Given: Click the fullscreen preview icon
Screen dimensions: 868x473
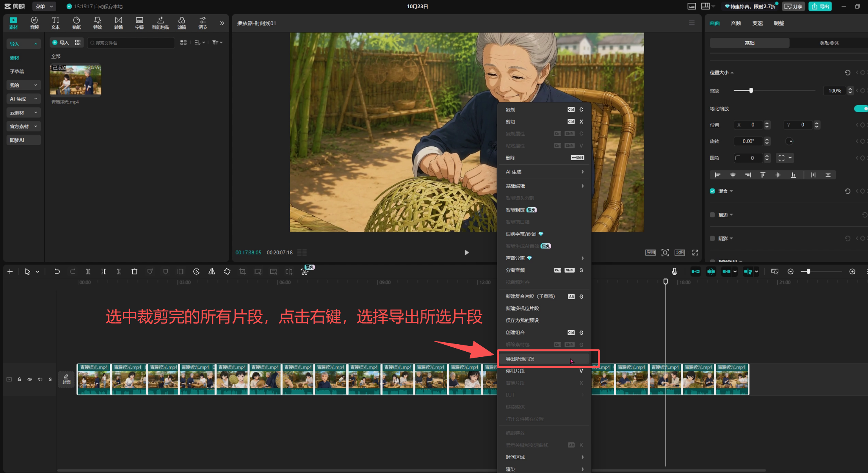Looking at the screenshot, I should coord(695,252).
